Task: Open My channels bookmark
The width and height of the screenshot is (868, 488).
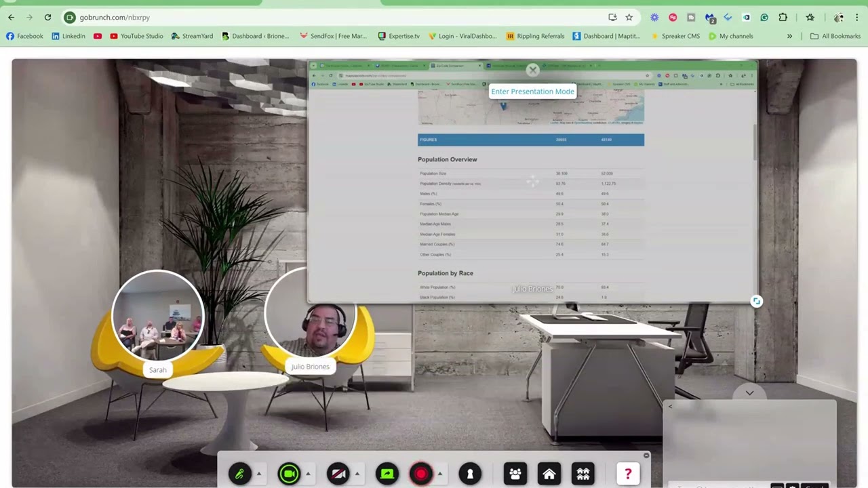Action: pyautogui.click(x=731, y=36)
